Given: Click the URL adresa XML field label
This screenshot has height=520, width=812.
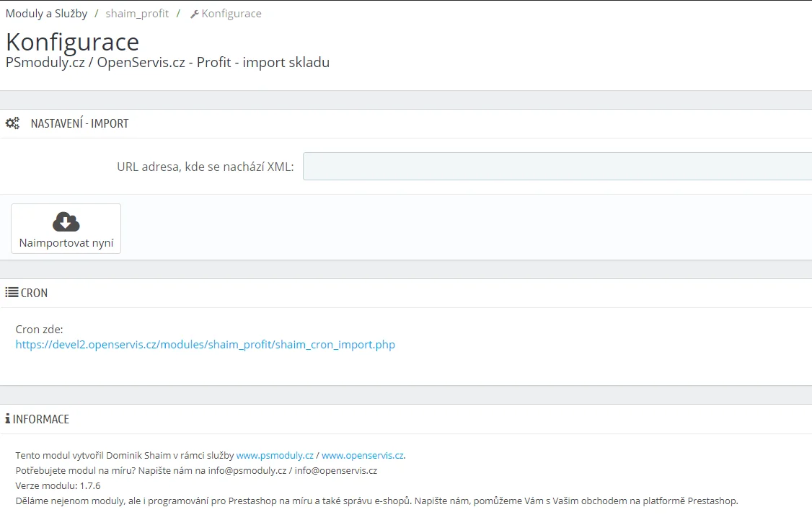Looking at the screenshot, I should (205, 167).
